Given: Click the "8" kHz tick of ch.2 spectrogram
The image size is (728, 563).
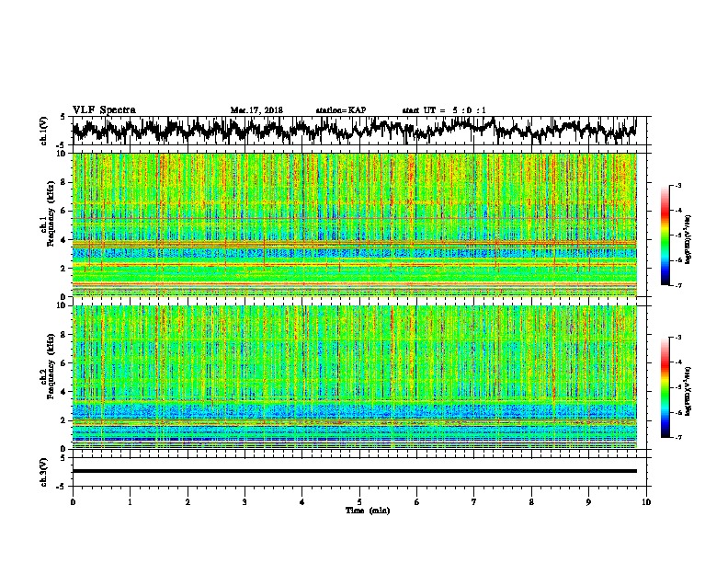Looking at the screenshot, I should [x=65, y=335].
